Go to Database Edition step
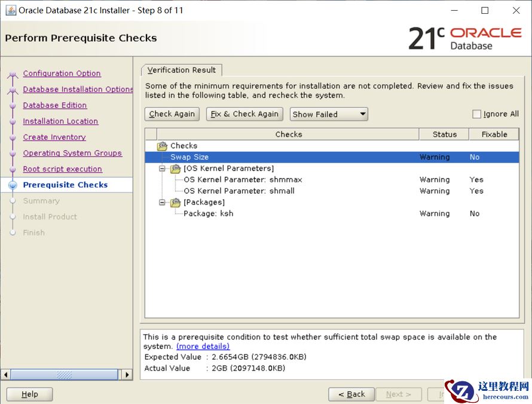This screenshot has width=532, height=404. pos(54,105)
